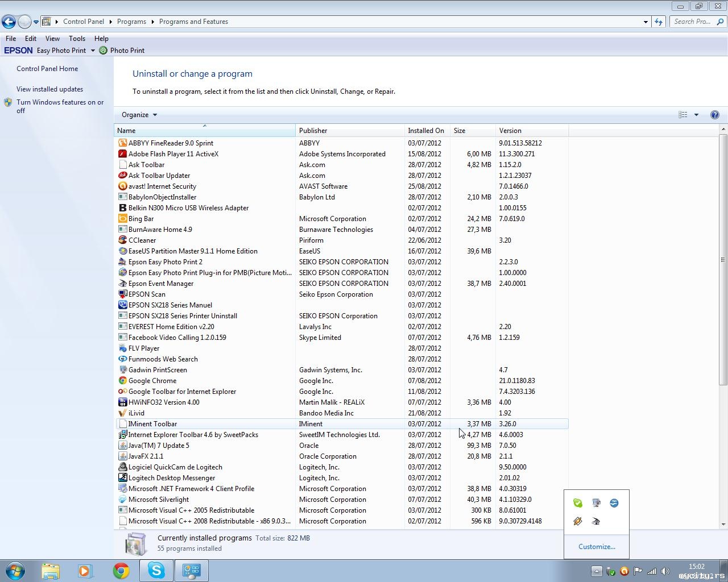The width and height of the screenshot is (728, 582).
Task: Expand the view options dropdown arrow
Action: [x=696, y=115]
